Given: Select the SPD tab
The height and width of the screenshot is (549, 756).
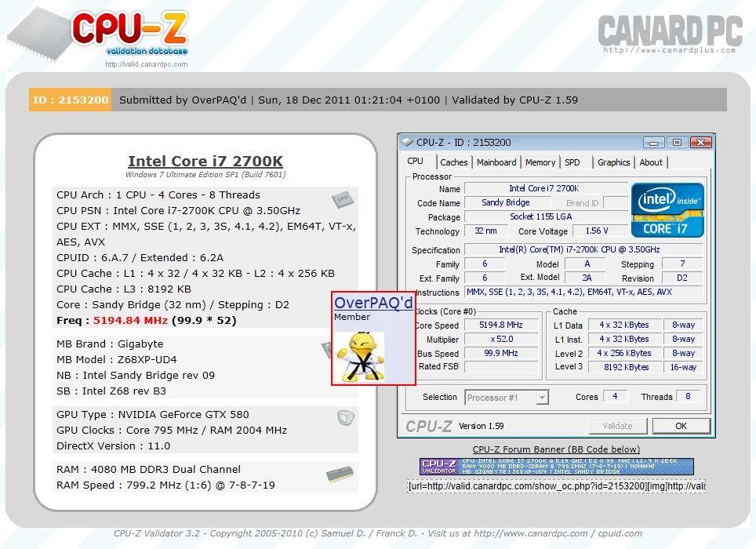Looking at the screenshot, I should pos(572,162).
